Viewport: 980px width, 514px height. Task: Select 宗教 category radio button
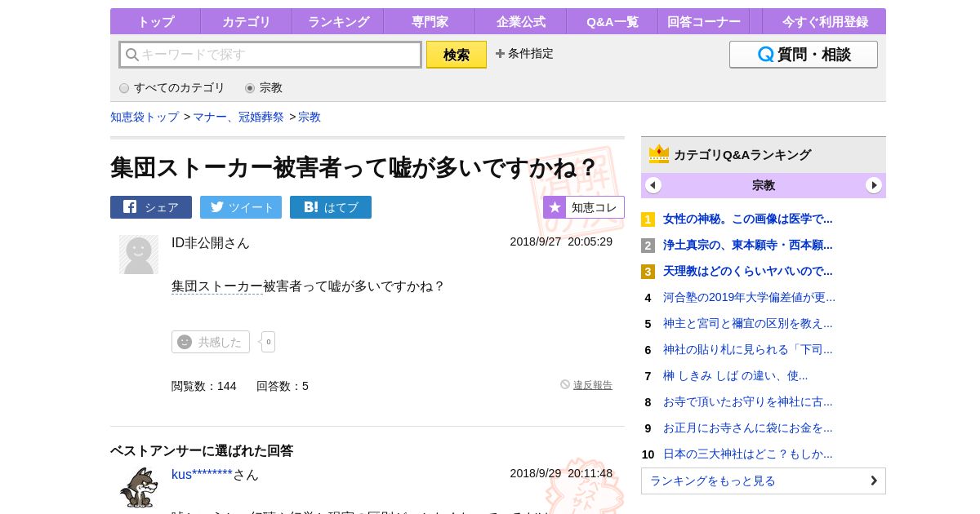pyautogui.click(x=250, y=88)
